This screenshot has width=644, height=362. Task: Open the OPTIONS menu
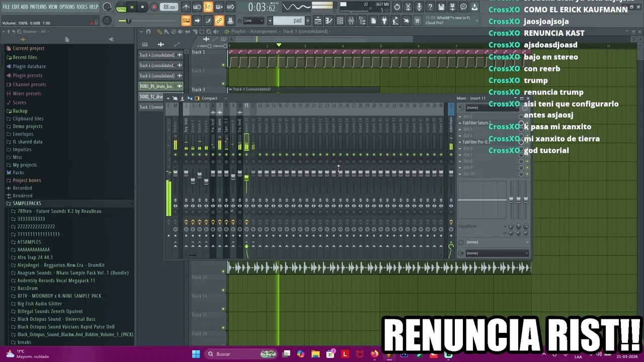[x=67, y=7]
